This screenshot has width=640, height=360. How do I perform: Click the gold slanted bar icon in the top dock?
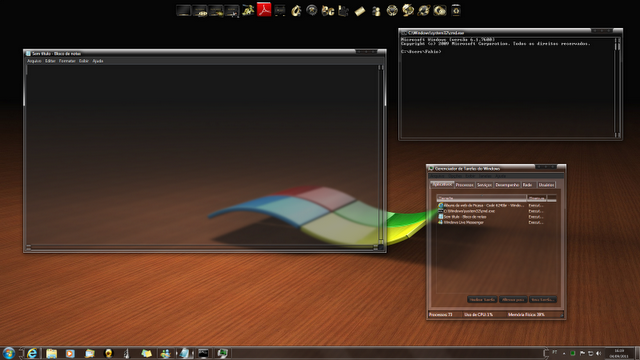360,11
